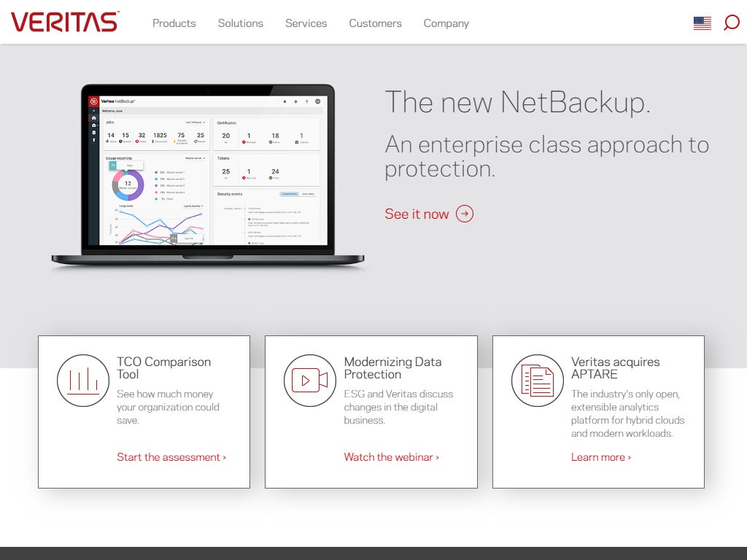Open the search magnifier icon
The width and height of the screenshot is (747, 560).
tap(731, 23)
